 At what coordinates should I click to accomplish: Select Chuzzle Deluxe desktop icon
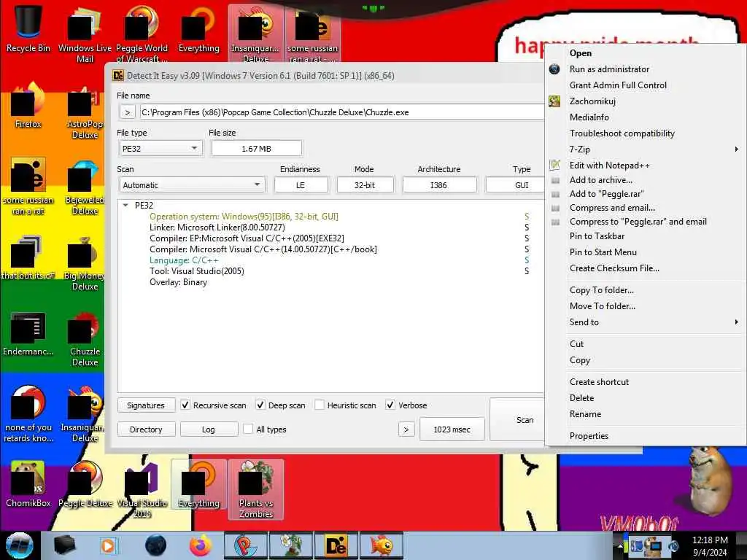pyautogui.click(x=85, y=339)
